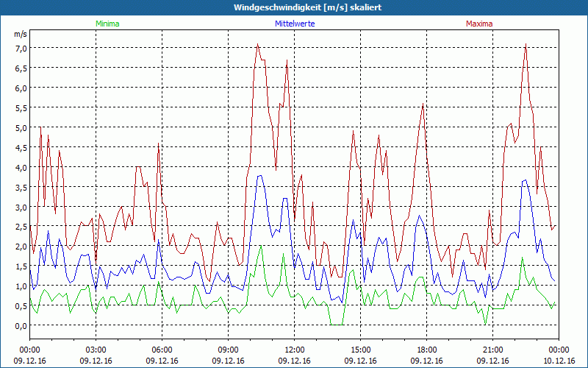Click the 09:00 time axis label
The width and height of the screenshot is (588, 368).
coord(229,350)
